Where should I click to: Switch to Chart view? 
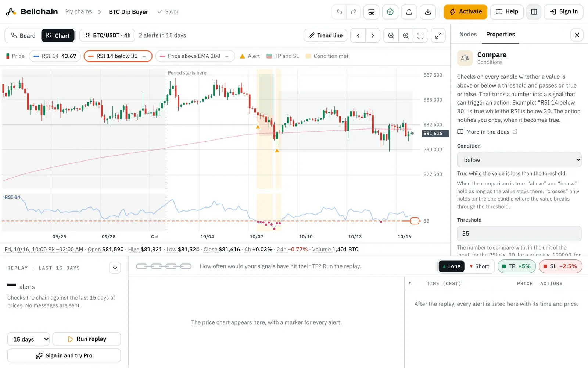58,36
